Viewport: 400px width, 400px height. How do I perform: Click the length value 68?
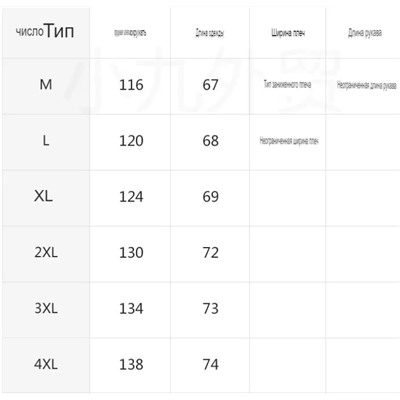point(210,141)
